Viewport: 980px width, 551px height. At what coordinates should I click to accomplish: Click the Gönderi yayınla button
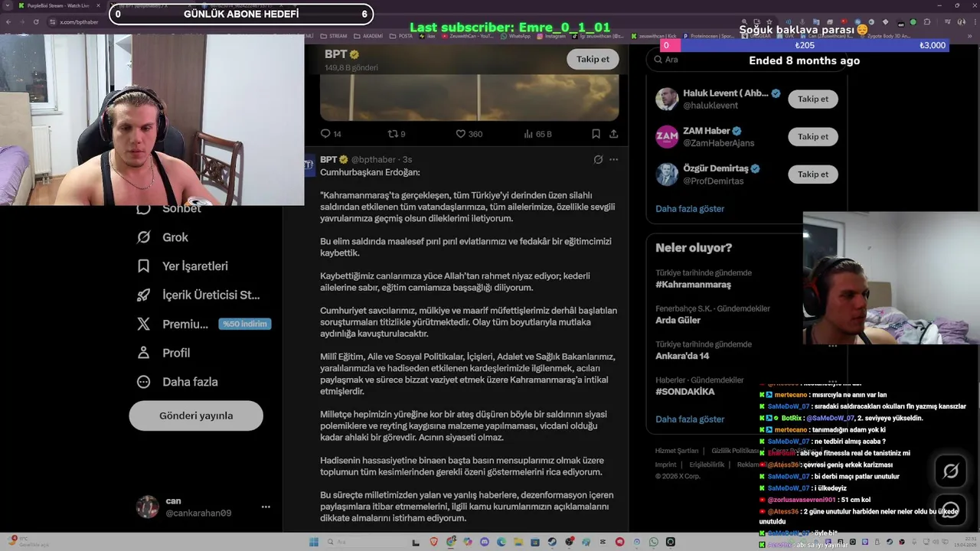196,416
